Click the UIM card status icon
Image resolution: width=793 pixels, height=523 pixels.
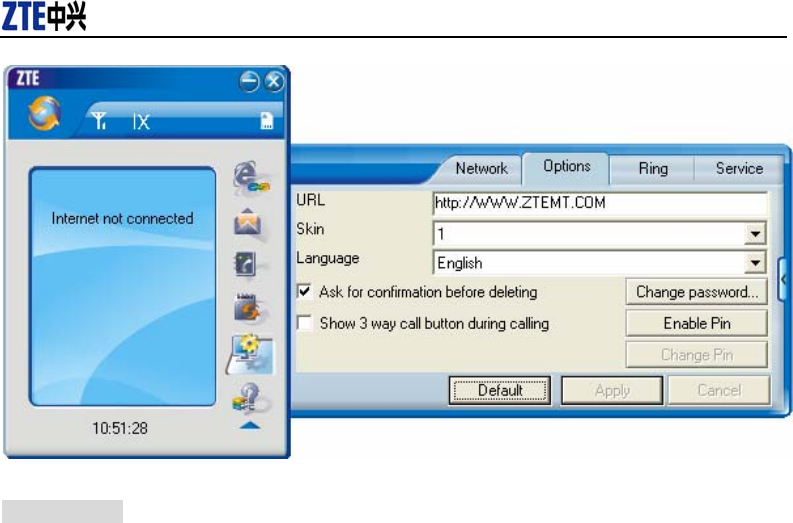pyautogui.click(x=267, y=120)
